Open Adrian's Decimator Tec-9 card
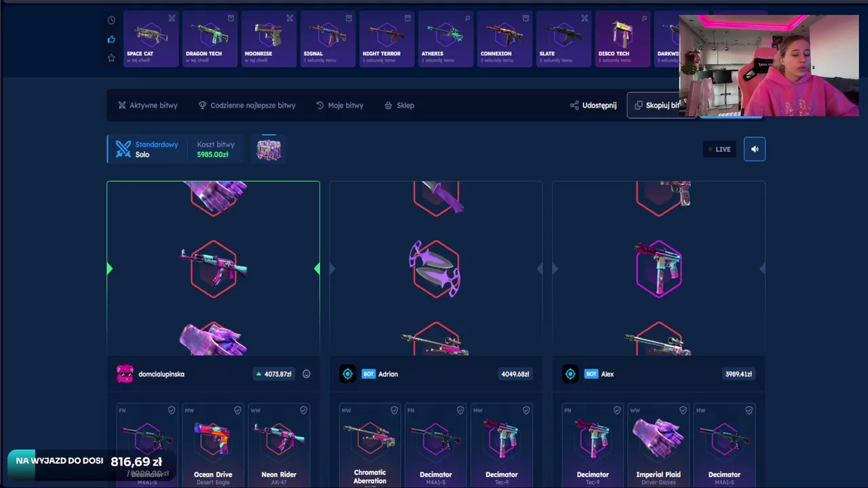The height and width of the screenshot is (488, 868). (501, 445)
